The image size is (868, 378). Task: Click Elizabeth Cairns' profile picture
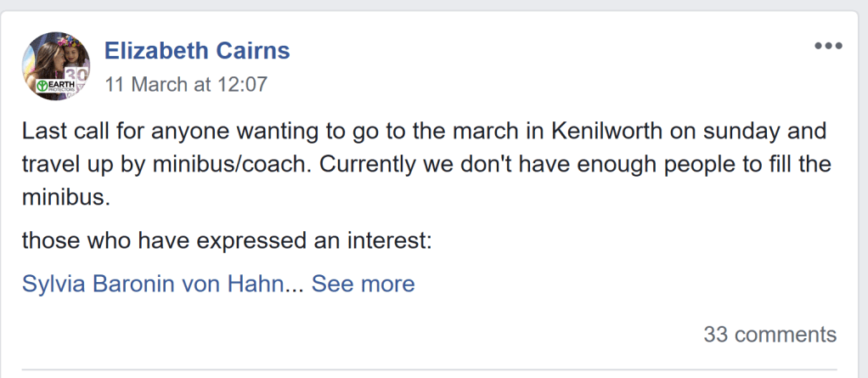(56, 66)
